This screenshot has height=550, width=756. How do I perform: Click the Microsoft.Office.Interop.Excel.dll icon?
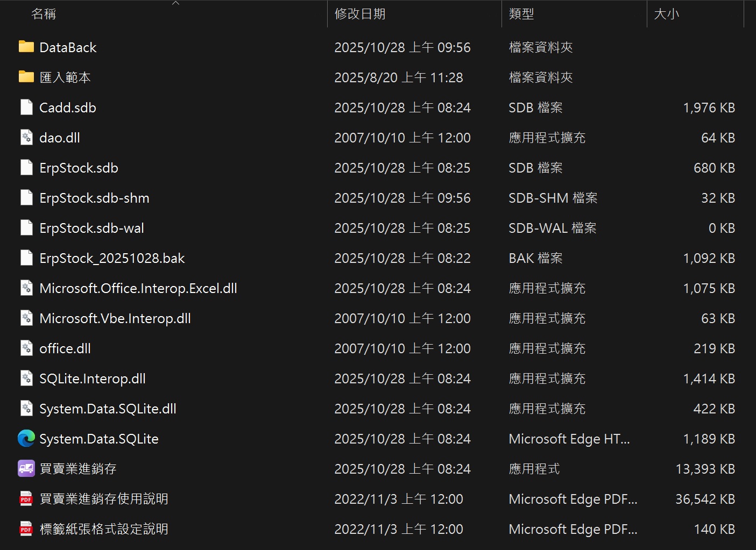click(26, 288)
